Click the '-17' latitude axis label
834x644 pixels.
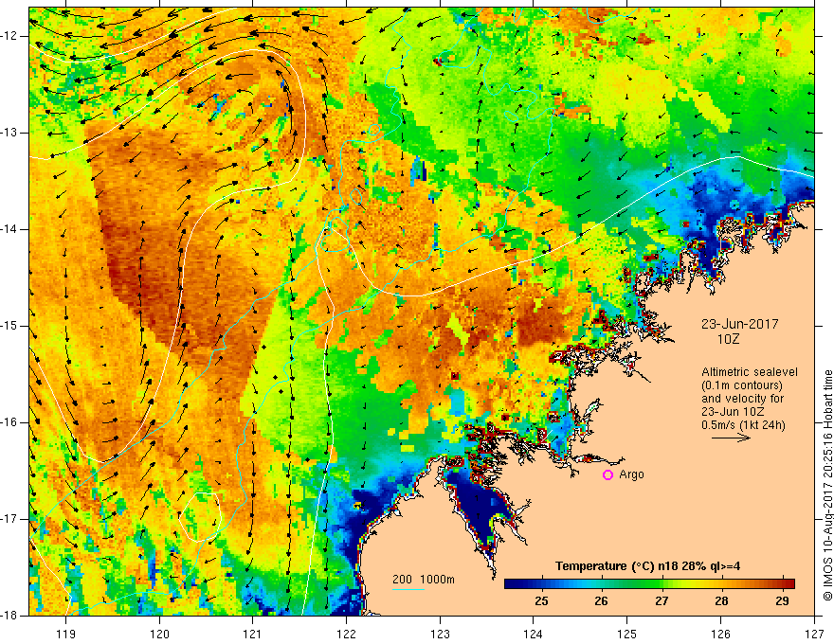10,519
